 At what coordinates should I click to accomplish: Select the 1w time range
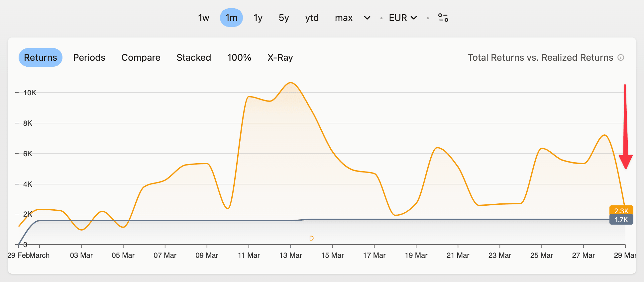click(x=203, y=18)
